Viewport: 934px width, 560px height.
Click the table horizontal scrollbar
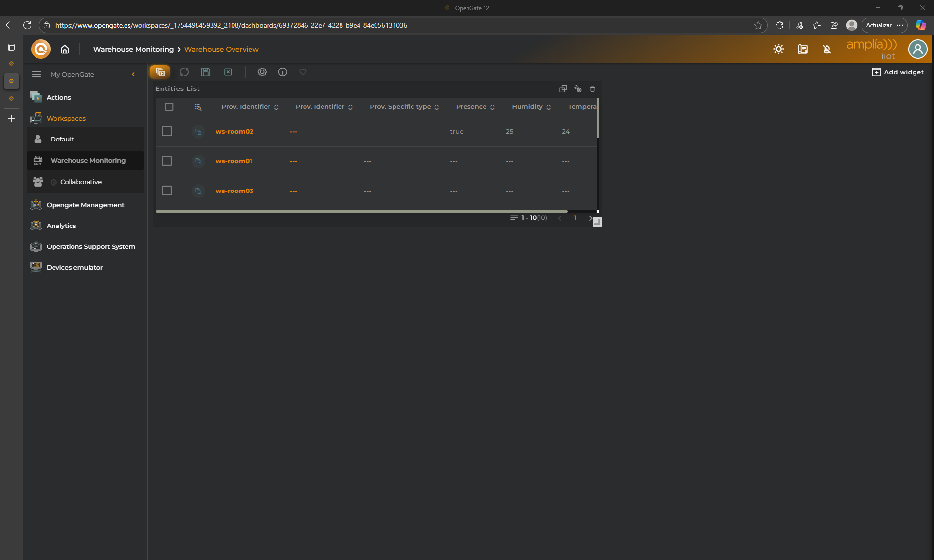coord(361,211)
